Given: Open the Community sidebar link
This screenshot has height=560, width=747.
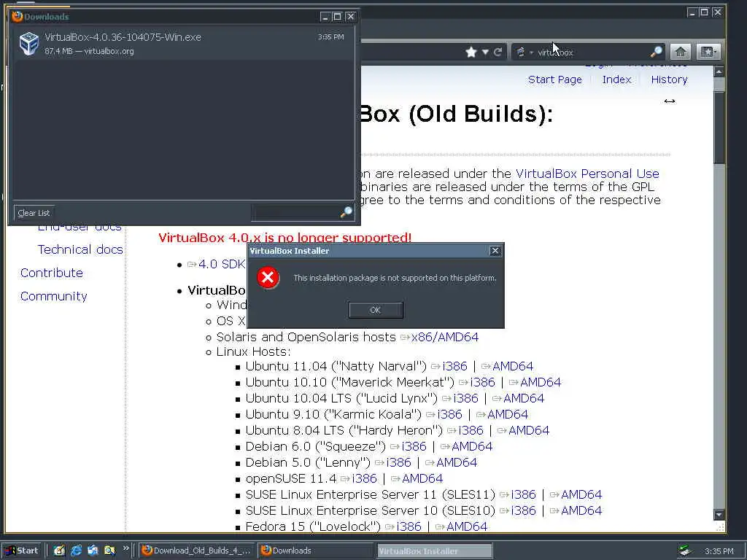Looking at the screenshot, I should (x=54, y=296).
